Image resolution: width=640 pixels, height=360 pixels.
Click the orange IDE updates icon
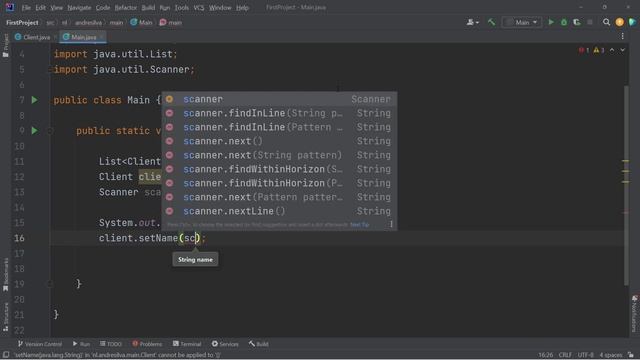(620, 22)
